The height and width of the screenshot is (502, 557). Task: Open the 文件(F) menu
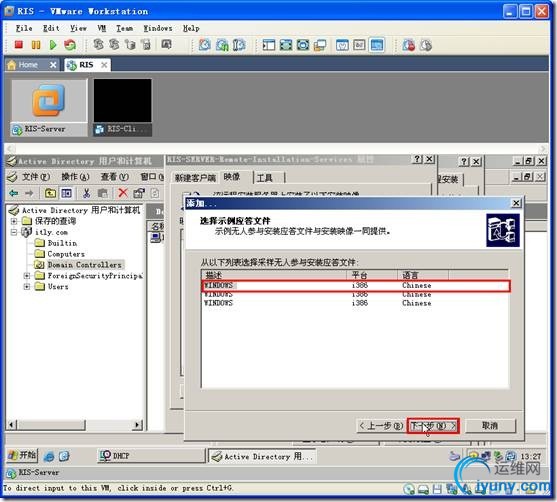click(36, 177)
